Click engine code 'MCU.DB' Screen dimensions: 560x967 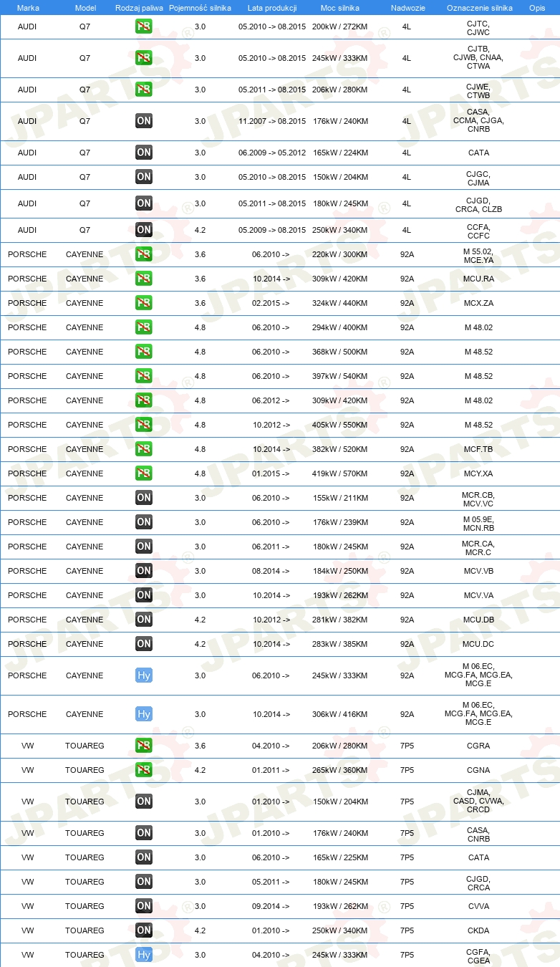pos(478,620)
